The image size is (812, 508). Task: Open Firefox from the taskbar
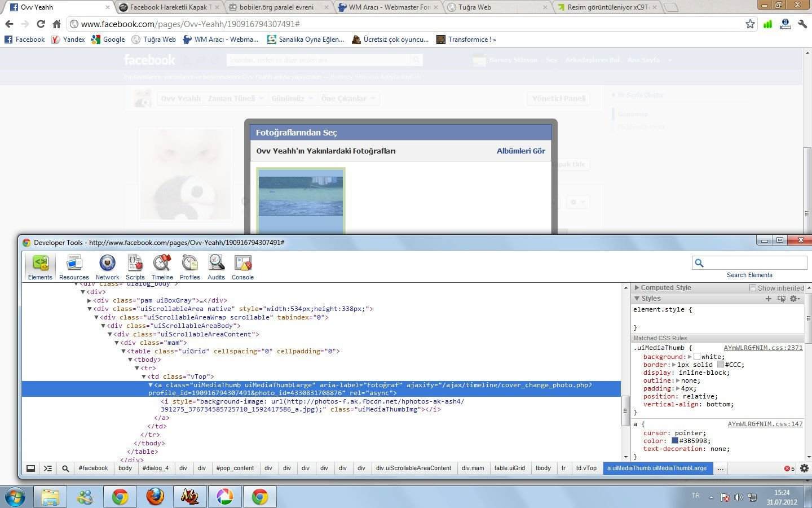point(155,497)
